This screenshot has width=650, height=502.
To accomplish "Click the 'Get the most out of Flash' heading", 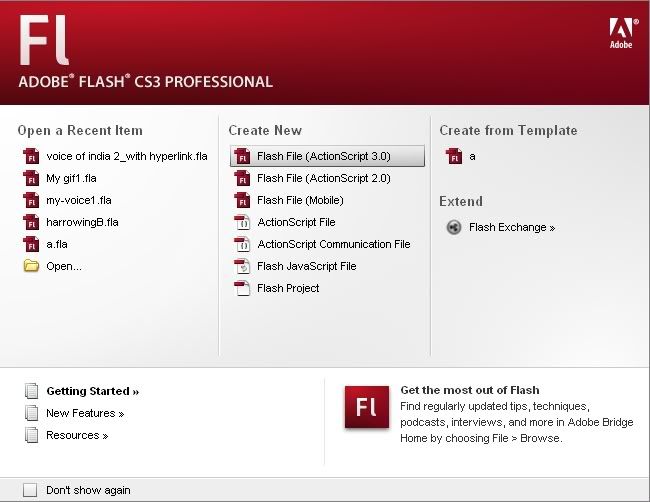I will (470, 390).
